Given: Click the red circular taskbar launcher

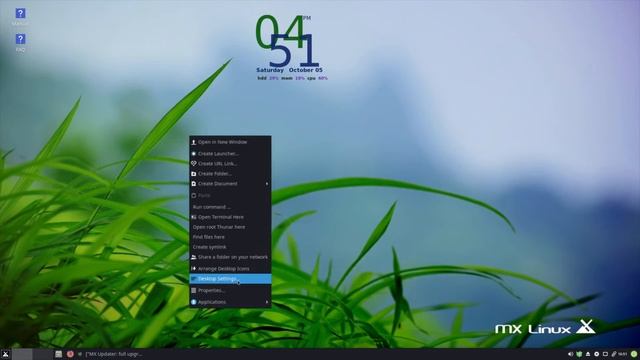Looking at the screenshot, I should coord(70,354).
